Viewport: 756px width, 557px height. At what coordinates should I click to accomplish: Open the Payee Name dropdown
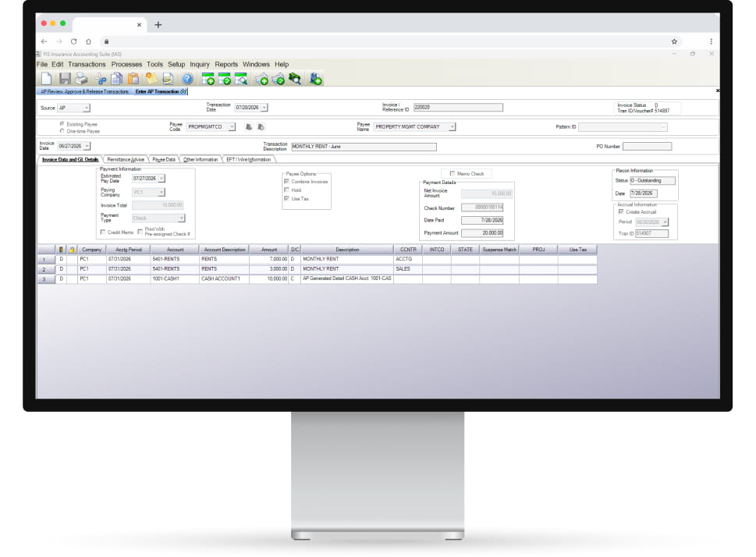coord(452,127)
